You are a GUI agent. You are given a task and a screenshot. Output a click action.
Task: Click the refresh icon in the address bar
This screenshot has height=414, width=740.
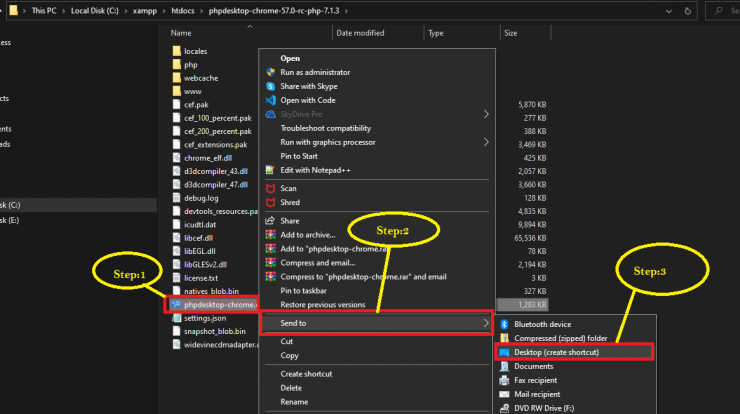(688, 11)
